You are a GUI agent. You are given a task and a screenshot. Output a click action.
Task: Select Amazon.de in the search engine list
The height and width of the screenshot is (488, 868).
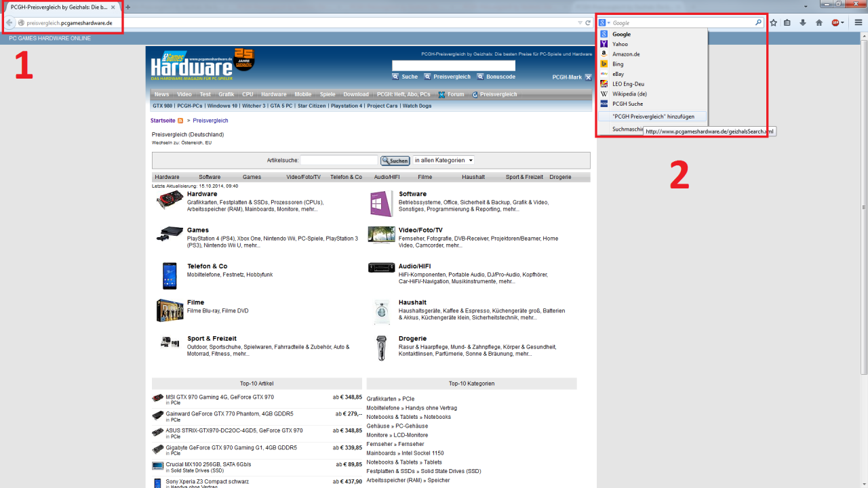click(x=652, y=54)
